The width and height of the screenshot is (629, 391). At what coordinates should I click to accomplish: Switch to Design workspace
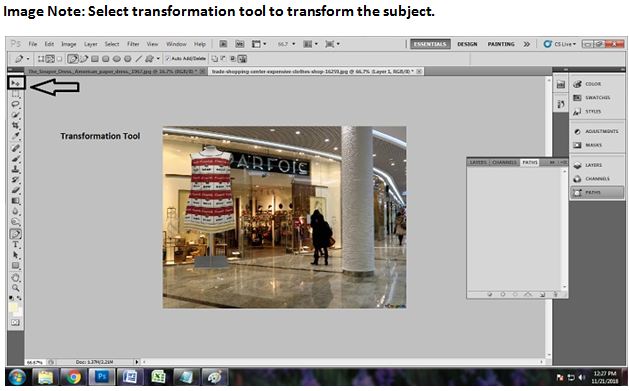[x=467, y=44]
